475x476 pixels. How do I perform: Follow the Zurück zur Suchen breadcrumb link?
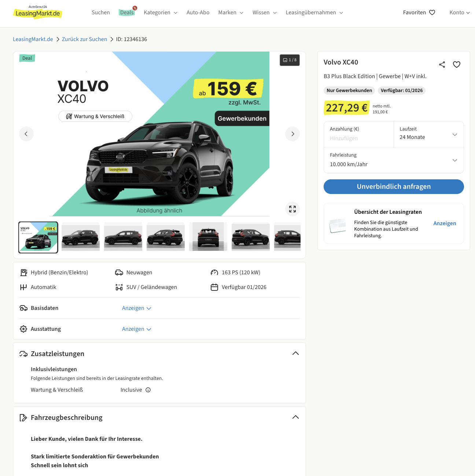84,39
